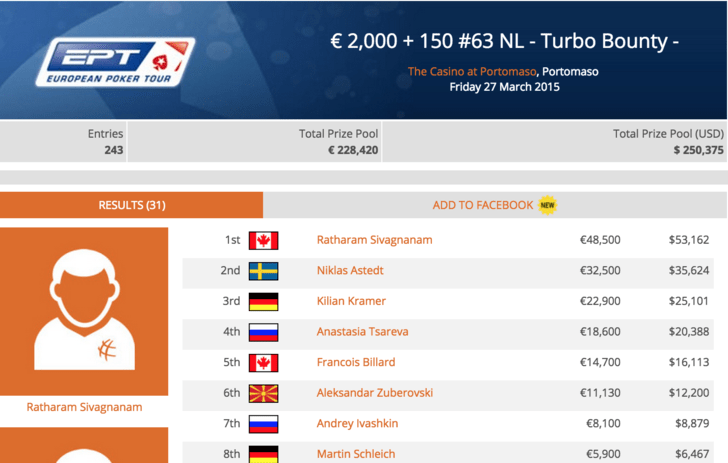Screen dimensions: 728x463
Task: Click the Entries value '243'
Action: pyautogui.click(x=114, y=150)
